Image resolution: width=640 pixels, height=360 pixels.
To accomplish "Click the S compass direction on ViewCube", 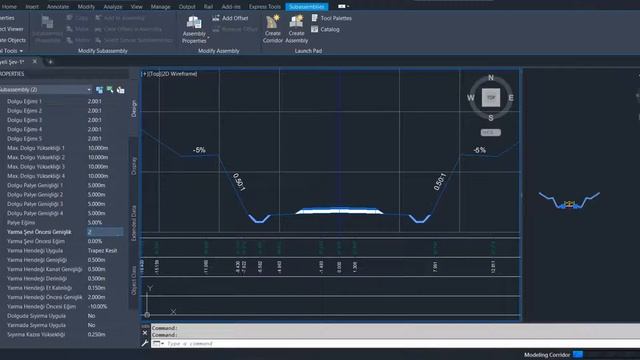I will [491, 118].
